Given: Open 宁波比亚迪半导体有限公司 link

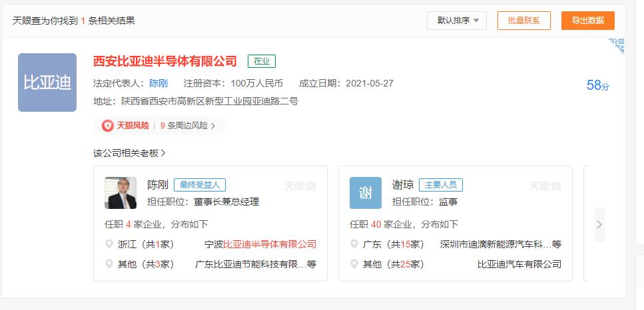Looking at the screenshot, I should 260,244.
